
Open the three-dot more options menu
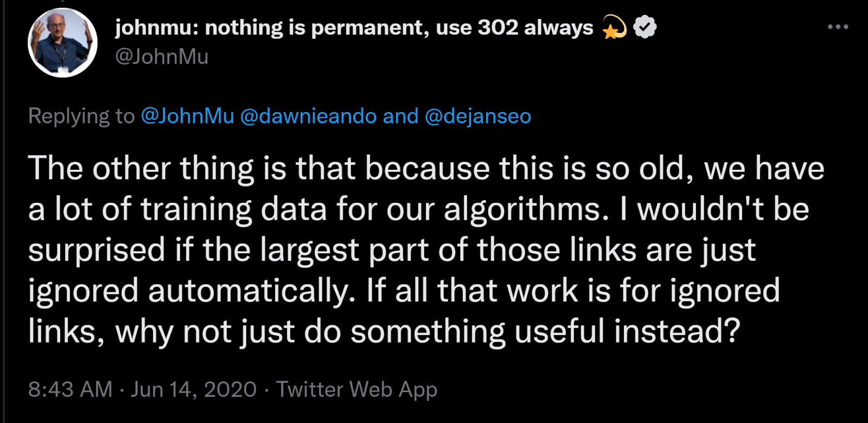point(838,27)
